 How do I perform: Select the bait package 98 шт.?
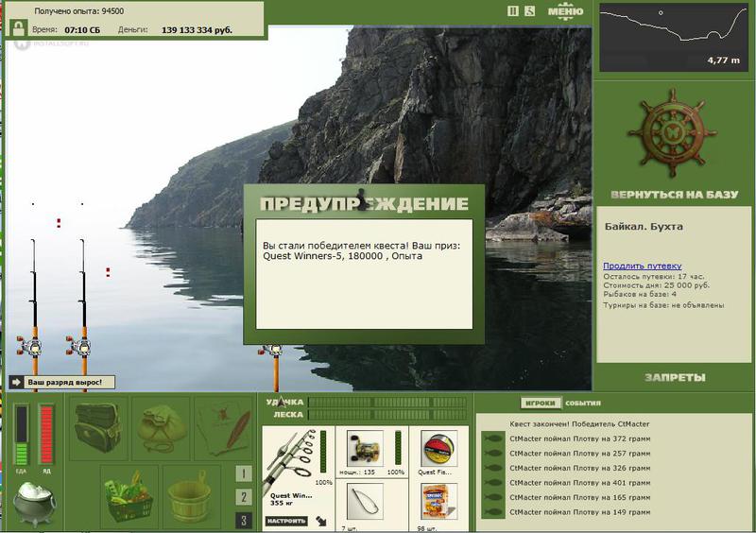coord(438,502)
